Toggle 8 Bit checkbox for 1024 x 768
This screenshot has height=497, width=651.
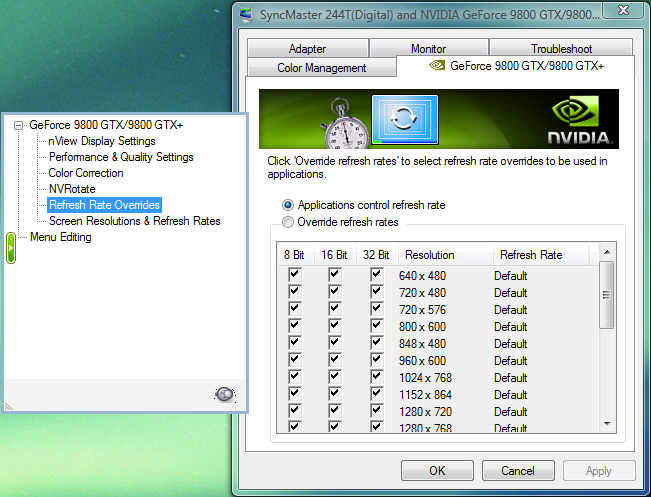tap(294, 377)
